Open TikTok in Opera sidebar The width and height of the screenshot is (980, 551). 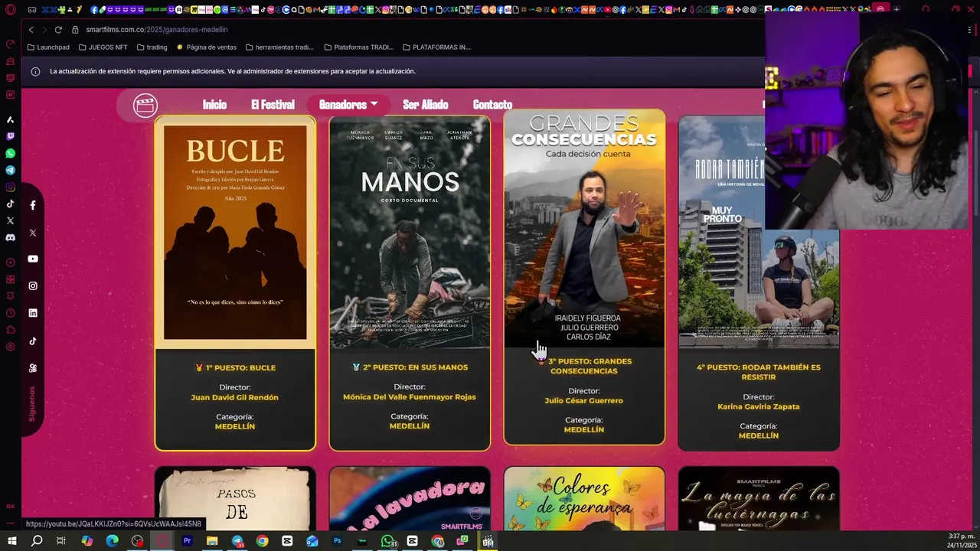point(10,204)
